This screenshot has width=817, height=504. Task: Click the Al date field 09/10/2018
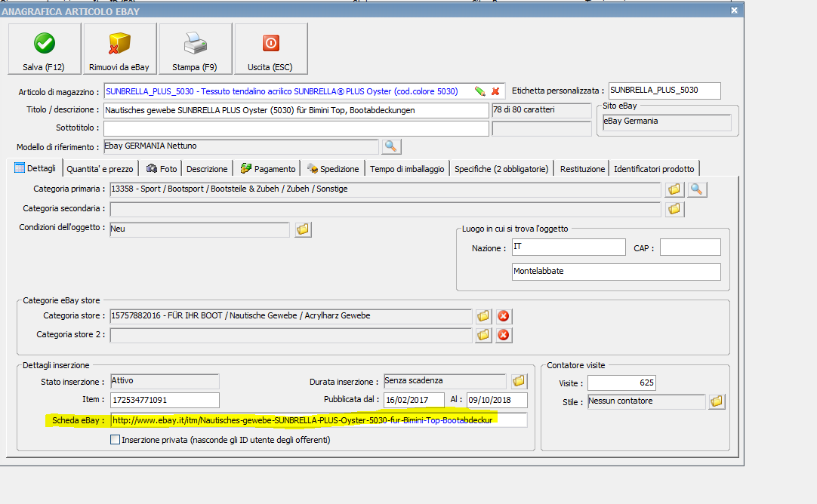point(497,400)
